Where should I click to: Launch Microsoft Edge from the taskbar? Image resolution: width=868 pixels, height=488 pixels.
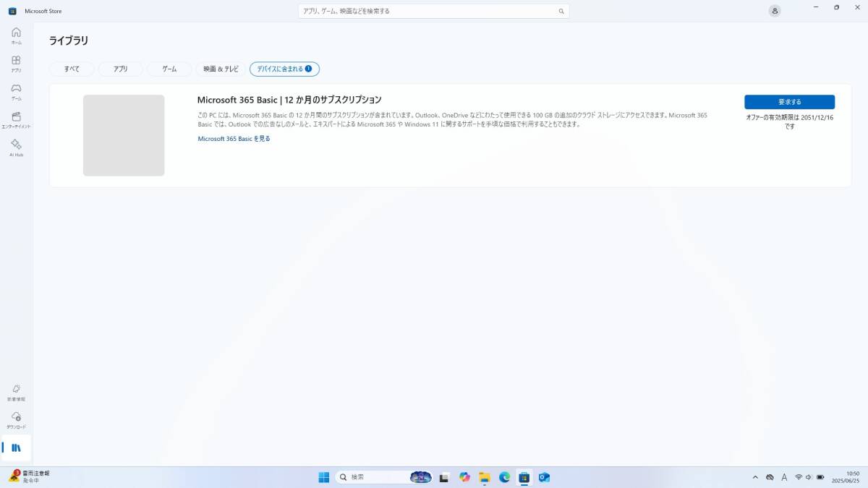point(504,477)
